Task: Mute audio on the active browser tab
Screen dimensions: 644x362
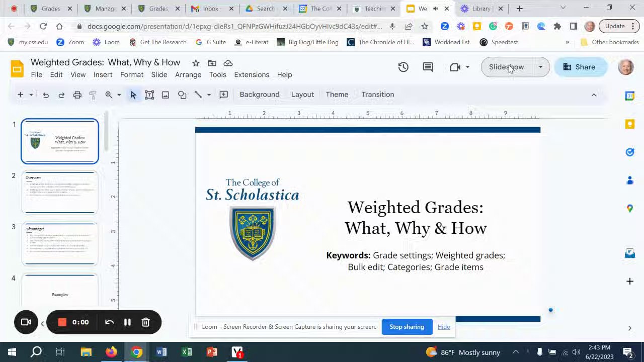Action: 436,9
